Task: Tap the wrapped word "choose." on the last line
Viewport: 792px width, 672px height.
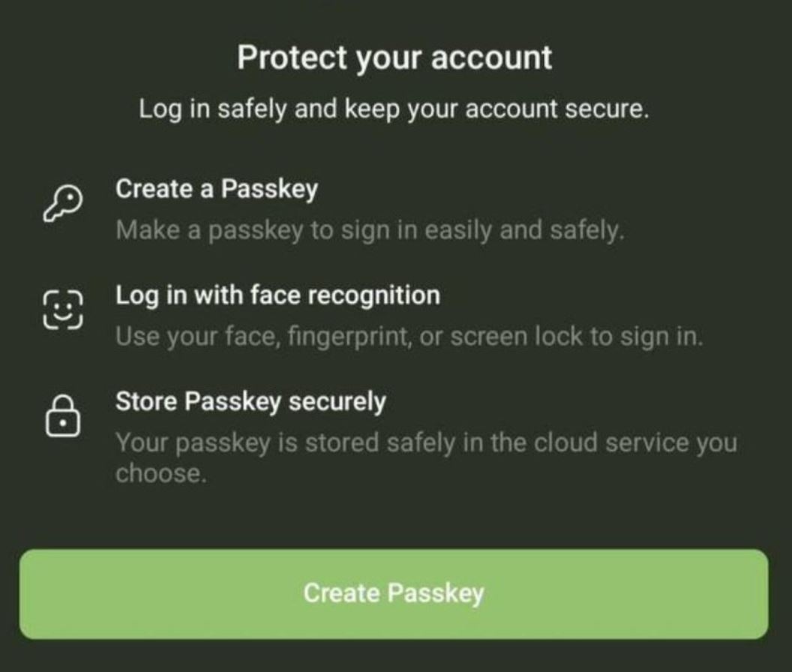Action: 160,474
